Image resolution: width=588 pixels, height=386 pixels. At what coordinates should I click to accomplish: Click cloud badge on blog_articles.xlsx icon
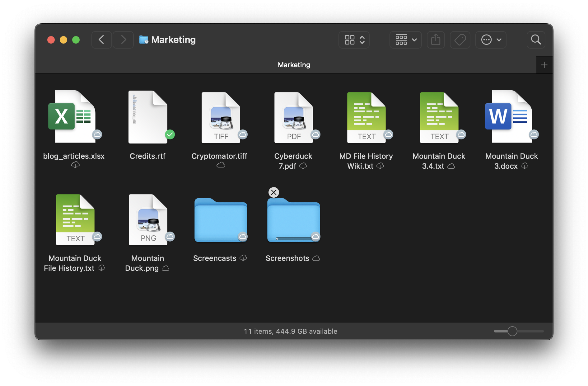point(97,134)
